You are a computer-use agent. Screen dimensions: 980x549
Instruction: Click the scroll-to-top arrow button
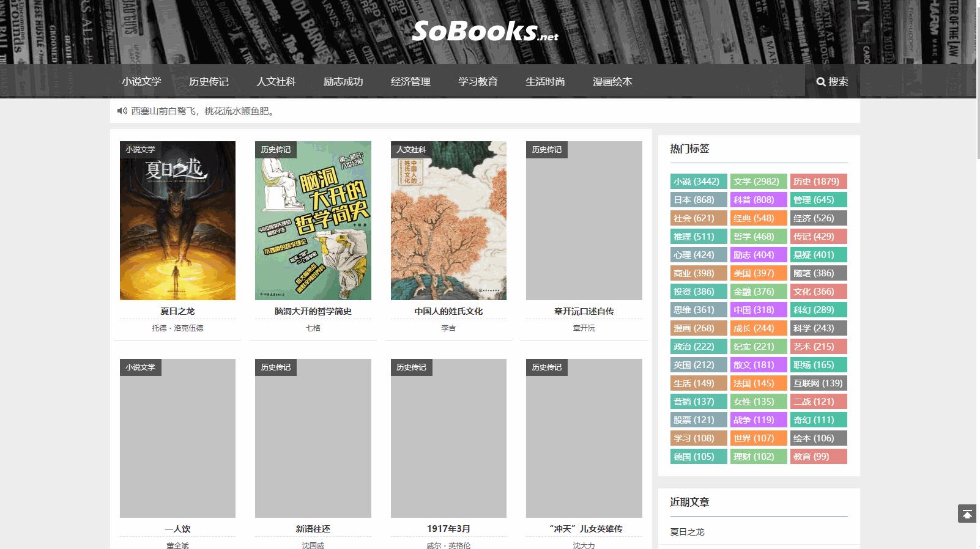click(967, 514)
